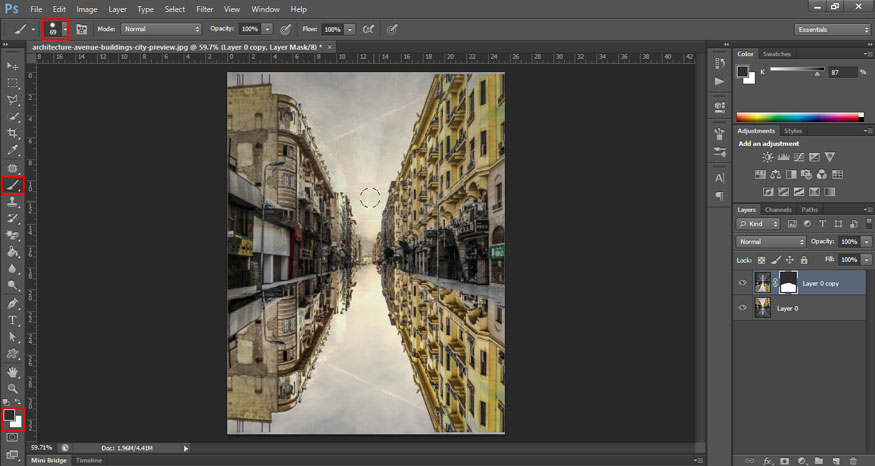Toggle airbrush build-up beside Flow
Viewport: 875px width, 466px height.
coord(368,29)
